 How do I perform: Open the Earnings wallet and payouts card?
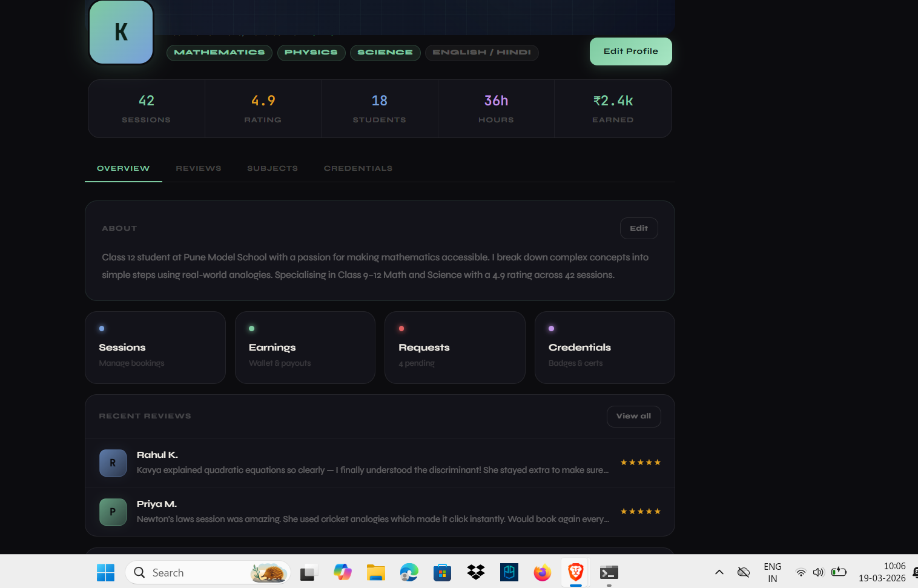pyautogui.click(x=305, y=348)
